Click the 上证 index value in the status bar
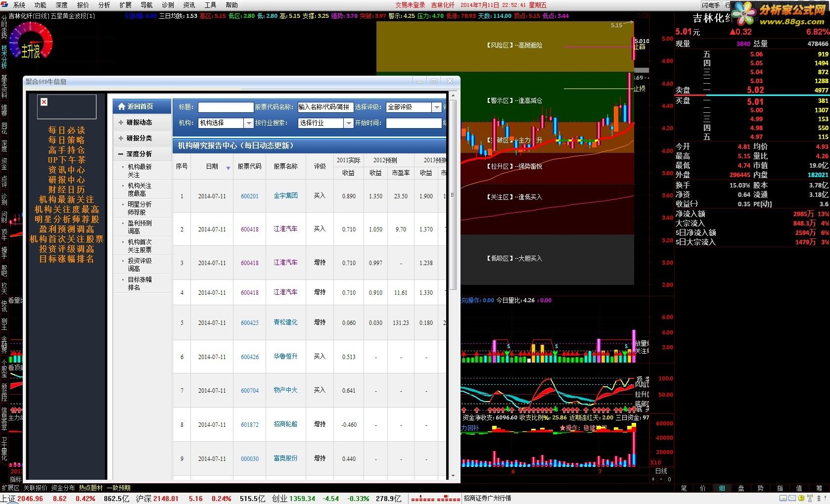 pos(30,499)
